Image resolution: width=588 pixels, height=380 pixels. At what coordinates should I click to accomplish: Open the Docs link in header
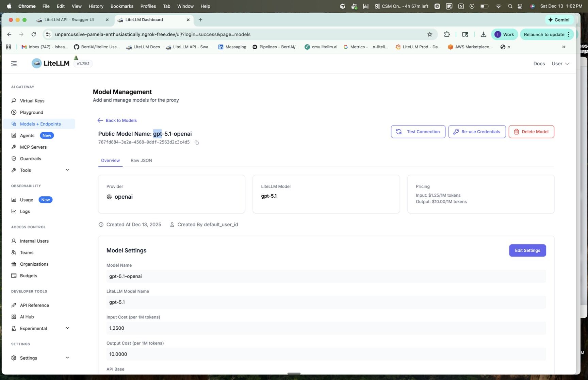pos(539,64)
